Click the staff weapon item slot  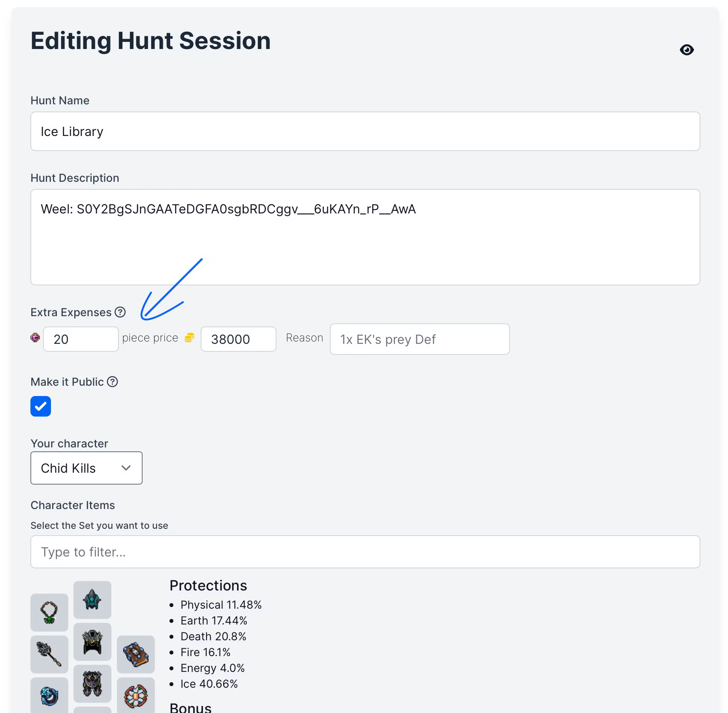click(49, 654)
